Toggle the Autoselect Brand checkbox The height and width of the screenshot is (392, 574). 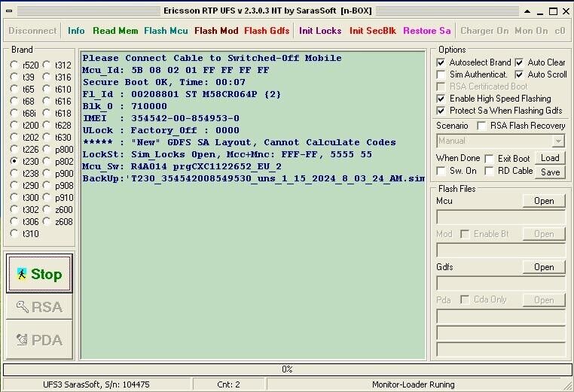point(441,62)
